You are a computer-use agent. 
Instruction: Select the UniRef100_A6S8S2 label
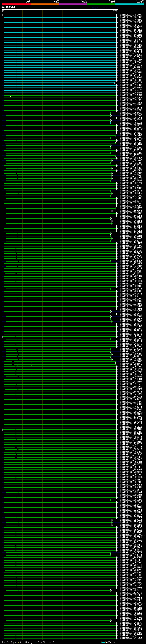pos(131,191)
